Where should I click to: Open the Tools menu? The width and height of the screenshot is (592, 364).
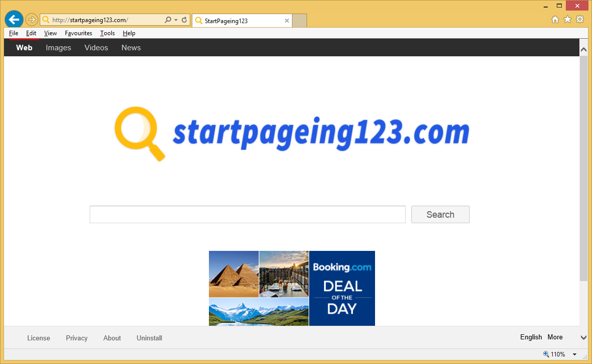[x=107, y=33]
